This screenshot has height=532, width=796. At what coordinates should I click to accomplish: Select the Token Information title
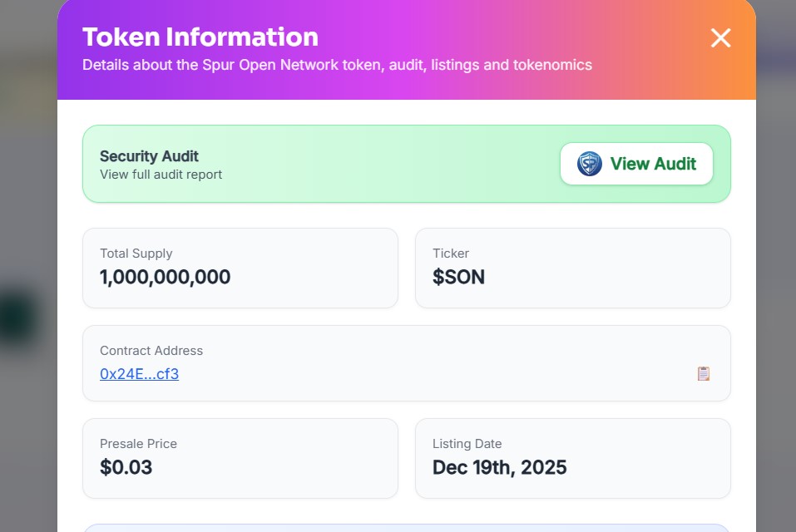coord(200,37)
